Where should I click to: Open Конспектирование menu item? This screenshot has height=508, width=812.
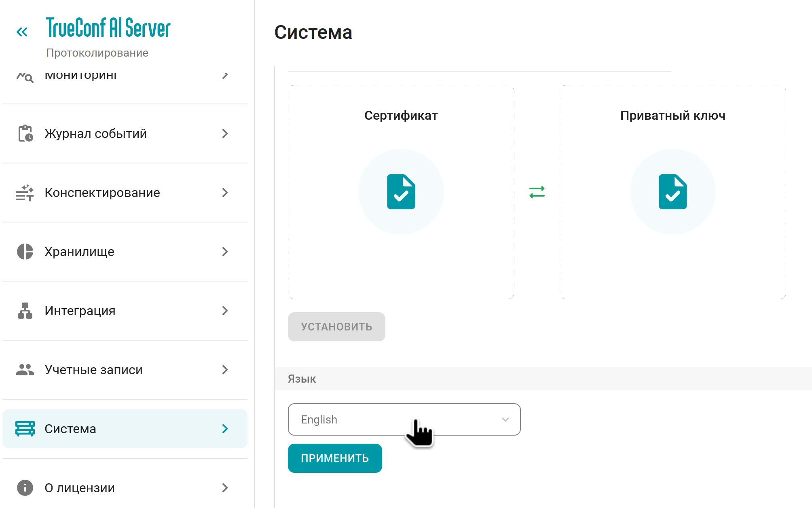pos(102,193)
